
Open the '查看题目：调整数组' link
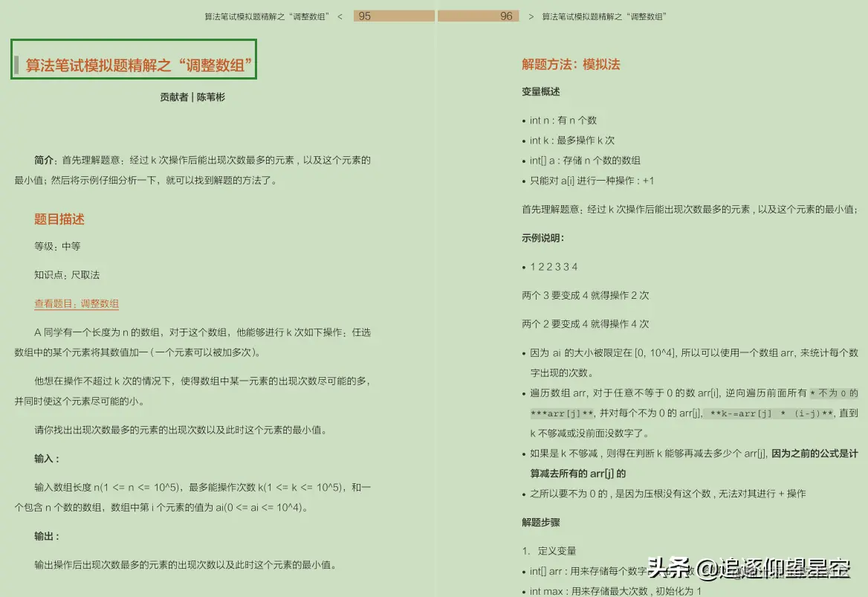76,304
